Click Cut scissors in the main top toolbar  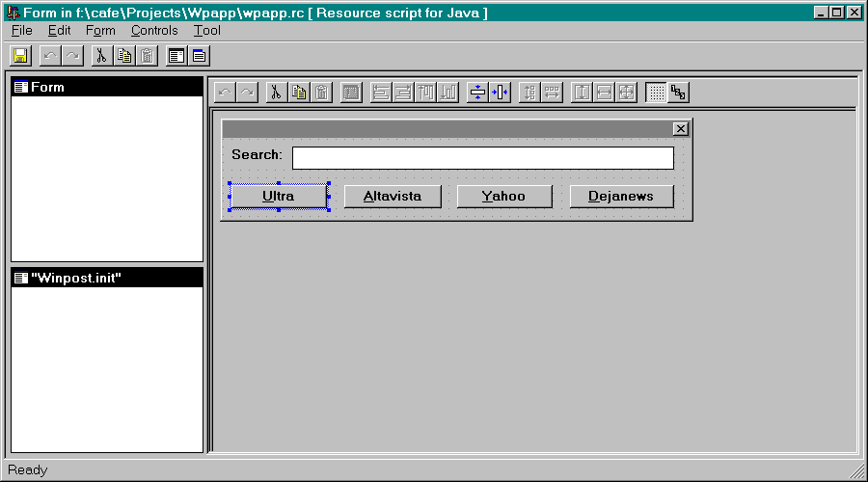coord(102,56)
